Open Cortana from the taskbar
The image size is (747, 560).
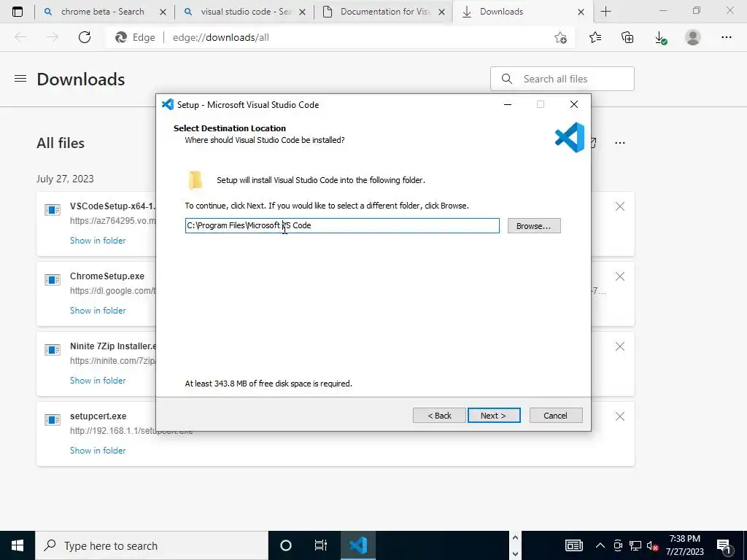coord(286,545)
